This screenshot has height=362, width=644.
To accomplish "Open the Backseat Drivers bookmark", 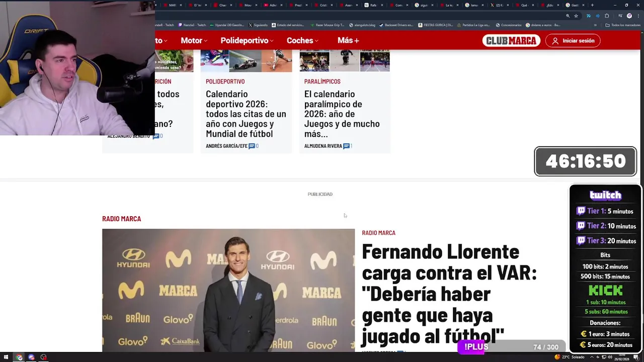I will 396,25.
